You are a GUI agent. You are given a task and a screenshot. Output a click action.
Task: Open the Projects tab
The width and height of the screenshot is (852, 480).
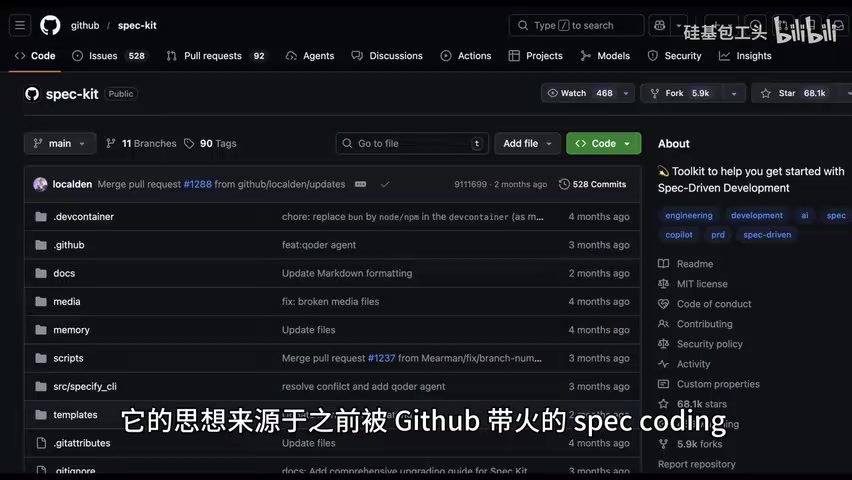[x=536, y=56]
